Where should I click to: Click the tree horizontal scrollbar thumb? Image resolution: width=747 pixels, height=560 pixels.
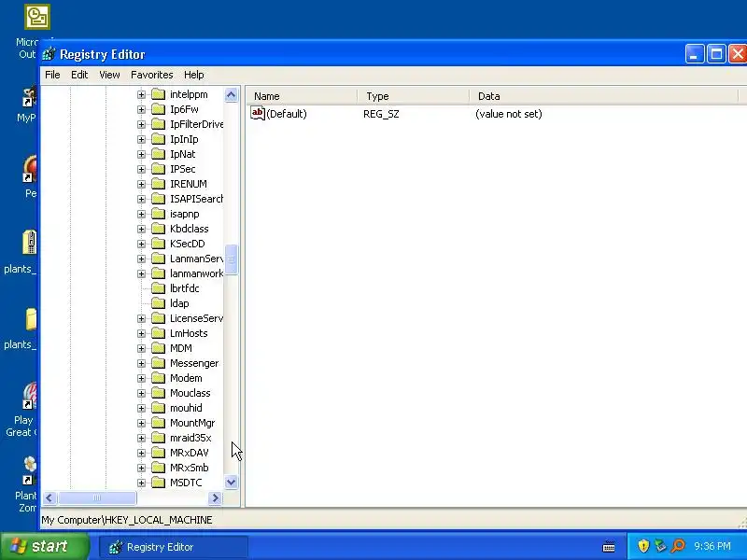pos(97,498)
